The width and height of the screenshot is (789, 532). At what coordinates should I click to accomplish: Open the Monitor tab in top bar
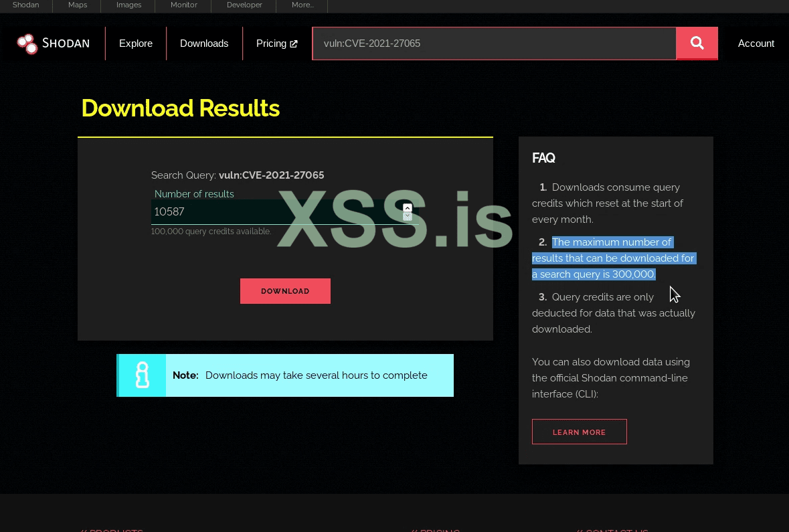coord(183,5)
